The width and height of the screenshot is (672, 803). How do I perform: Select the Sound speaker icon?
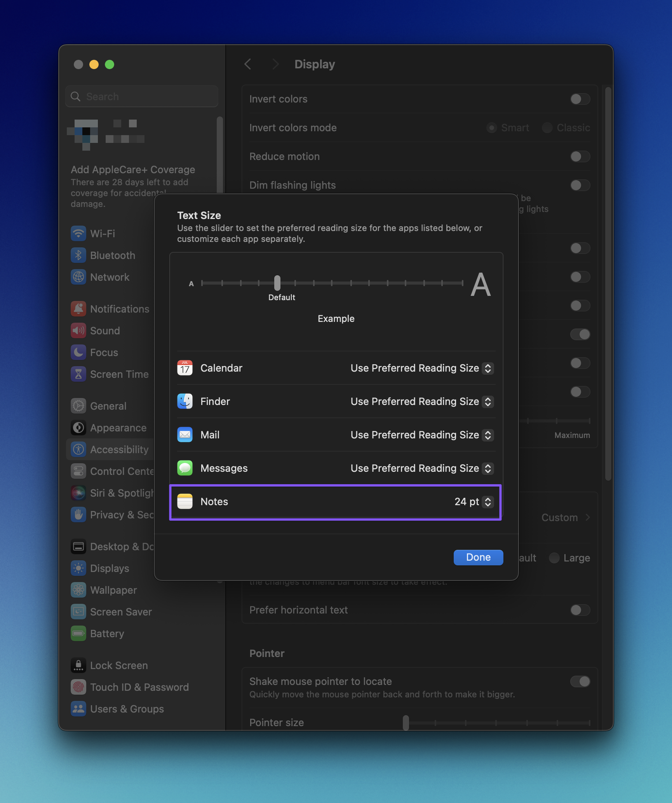78,330
